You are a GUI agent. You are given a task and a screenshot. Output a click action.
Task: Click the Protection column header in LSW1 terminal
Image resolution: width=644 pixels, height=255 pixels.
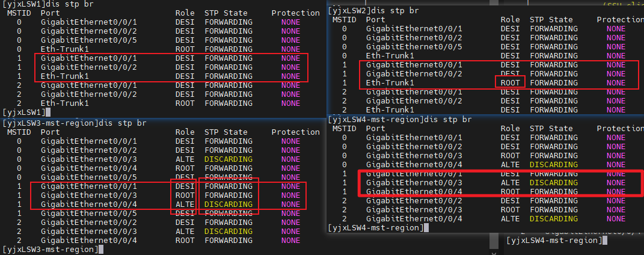click(295, 13)
